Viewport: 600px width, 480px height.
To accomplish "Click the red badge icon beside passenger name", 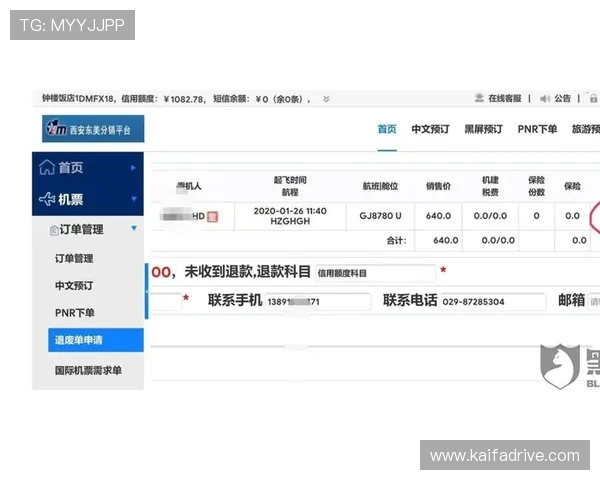I will tap(212, 217).
